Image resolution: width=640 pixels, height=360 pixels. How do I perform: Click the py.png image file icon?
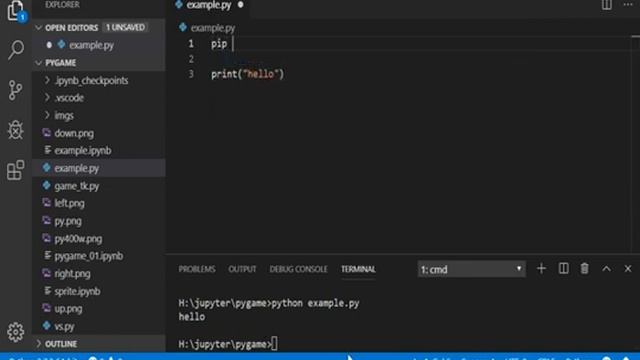coord(47,220)
